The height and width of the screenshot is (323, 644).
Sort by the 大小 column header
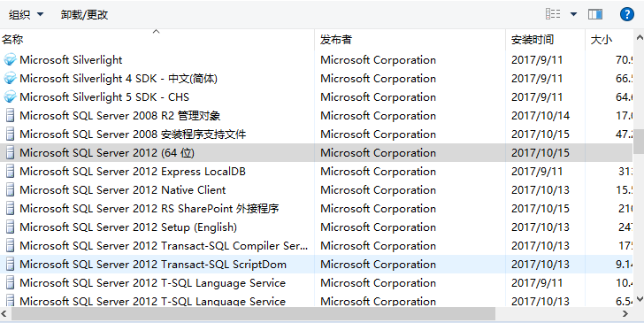point(609,40)
